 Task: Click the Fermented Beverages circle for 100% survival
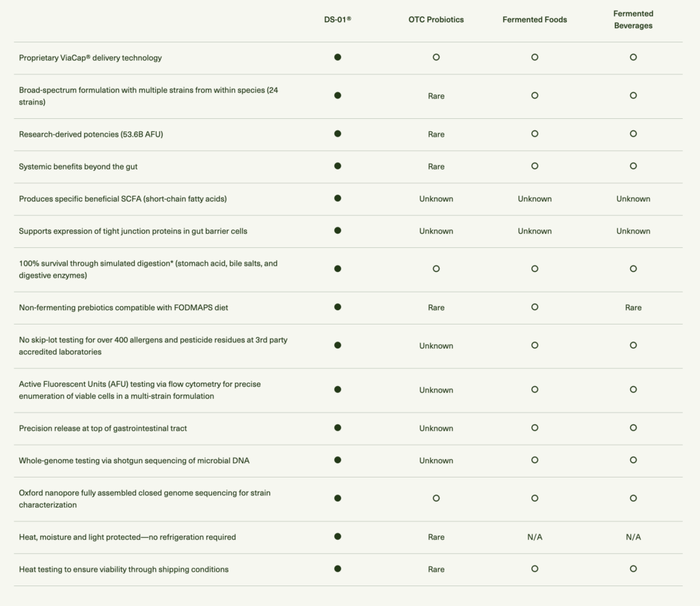point(633,268)
